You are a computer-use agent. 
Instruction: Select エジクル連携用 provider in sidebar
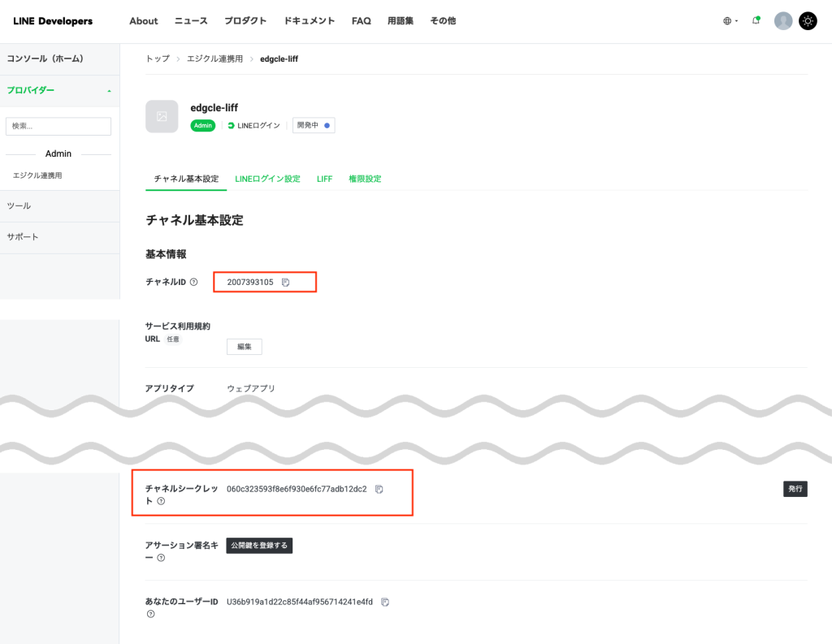[37, 175]
